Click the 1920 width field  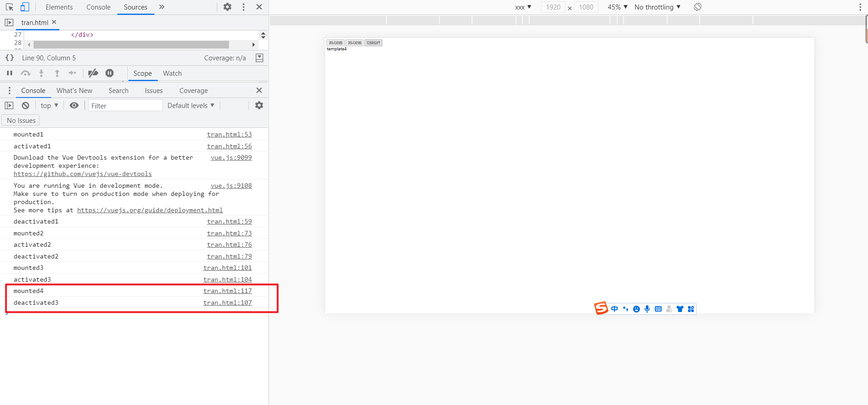(553, 7)
